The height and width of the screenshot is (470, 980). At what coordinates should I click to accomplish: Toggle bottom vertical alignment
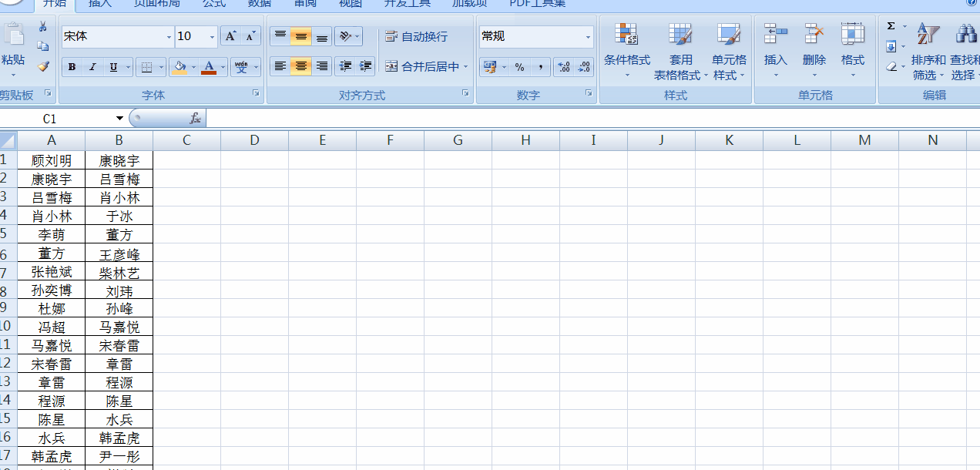tap(322, 36)
